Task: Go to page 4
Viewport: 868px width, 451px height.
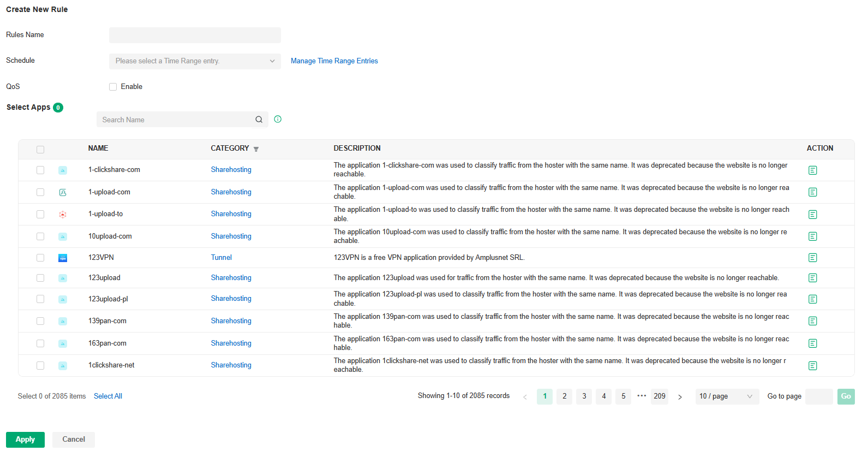Action: [604, 396]
